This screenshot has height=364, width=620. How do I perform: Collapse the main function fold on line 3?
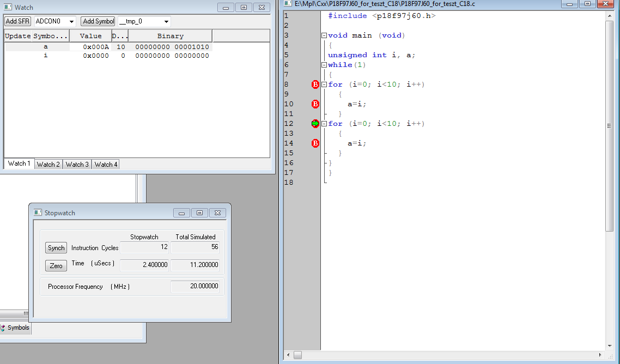coord(324,35)
